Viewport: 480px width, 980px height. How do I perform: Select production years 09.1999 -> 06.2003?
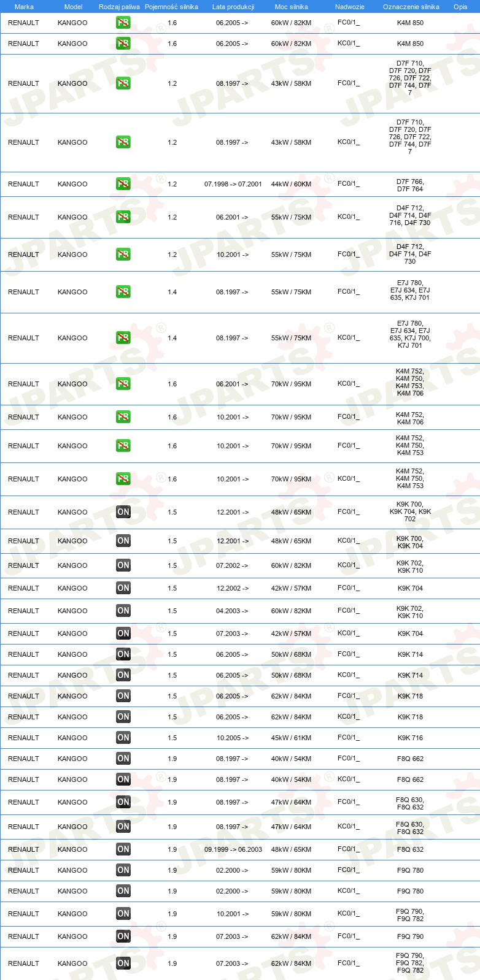tap(233, 849)
